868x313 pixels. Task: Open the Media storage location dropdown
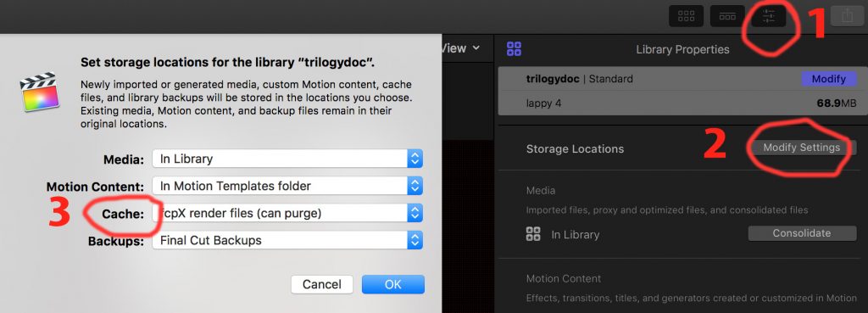[288, 159]
